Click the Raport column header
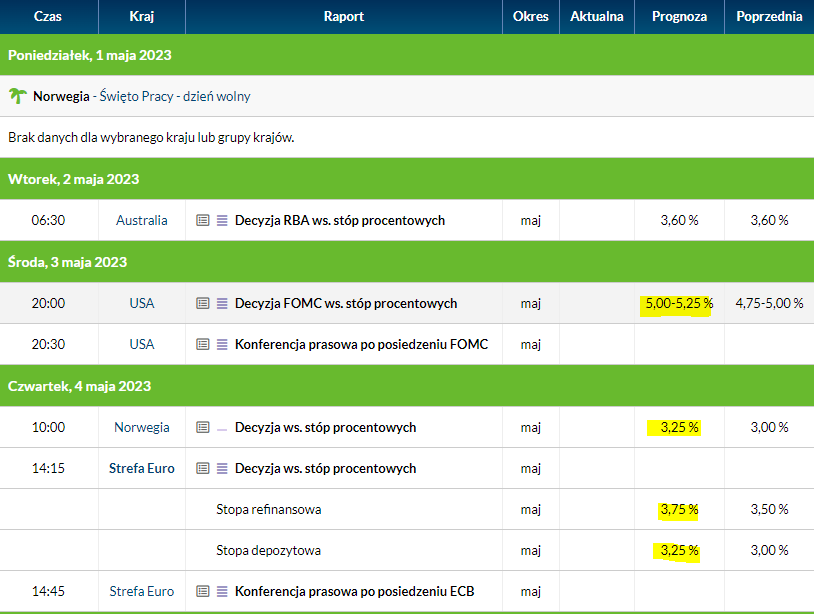 pyautogui.click(x=344, y=17)
